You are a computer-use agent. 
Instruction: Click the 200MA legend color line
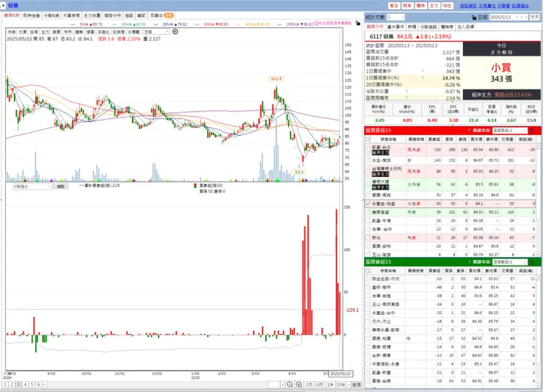click(x=280, y=24)
